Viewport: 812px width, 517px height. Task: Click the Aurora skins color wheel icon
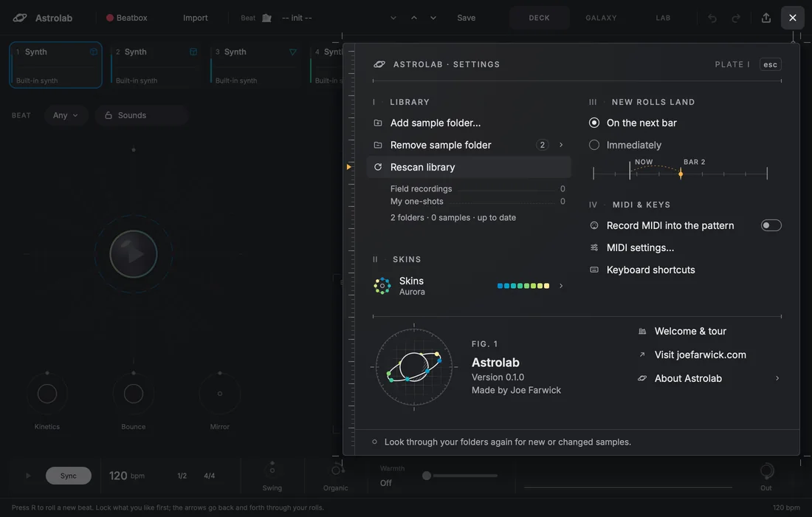pyautogui.click(x=382, y=285)
